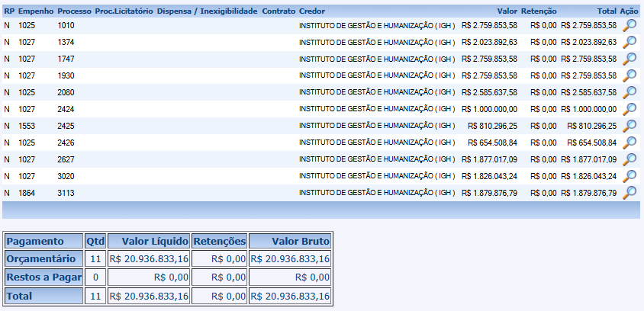Click the Processo column header
Viewport: 644px width, 311px height.
click(74, 12)
